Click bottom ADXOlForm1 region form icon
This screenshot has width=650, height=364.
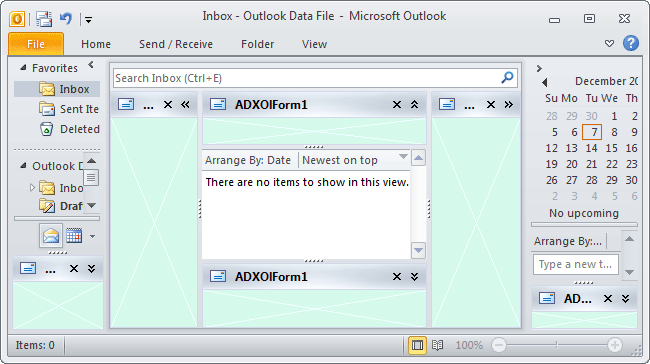[218, 276]
